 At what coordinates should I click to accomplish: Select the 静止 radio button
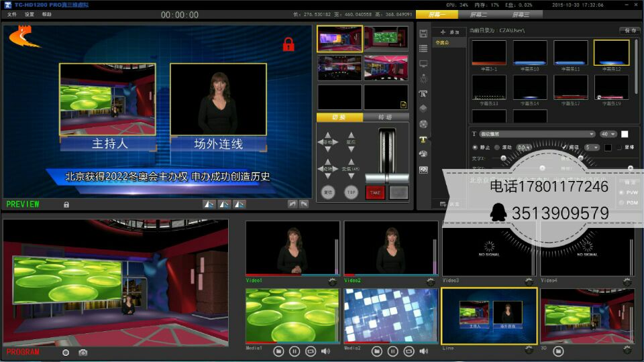pyautogui.click(x=476, y=147)
